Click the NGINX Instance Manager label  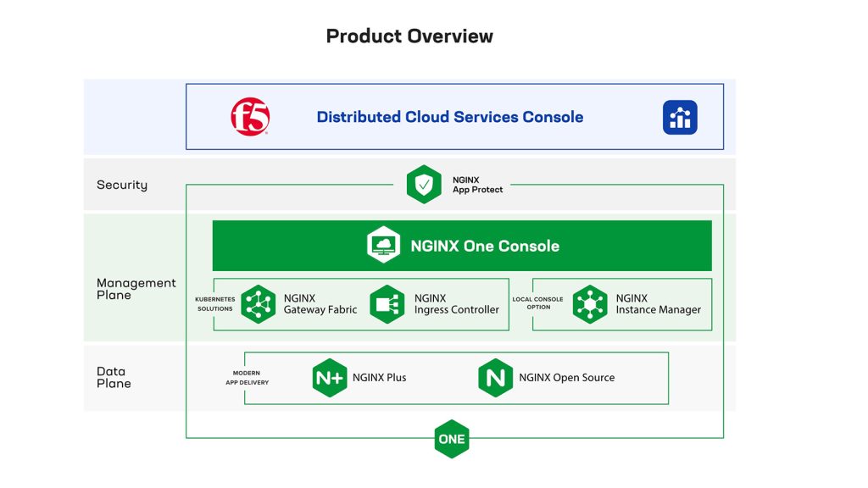click(x=659, y=304)
